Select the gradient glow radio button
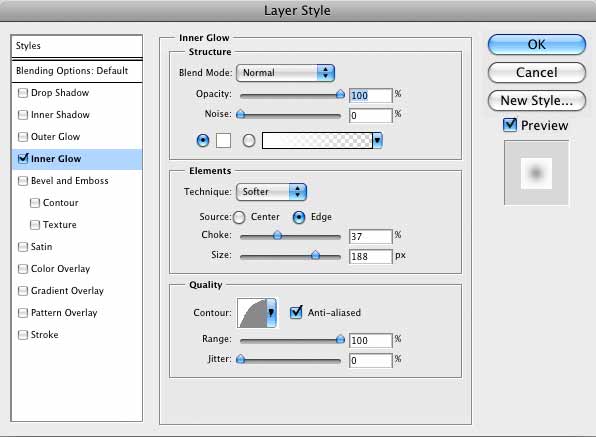This screenshot has width=596, height=437. click(249, 141)
